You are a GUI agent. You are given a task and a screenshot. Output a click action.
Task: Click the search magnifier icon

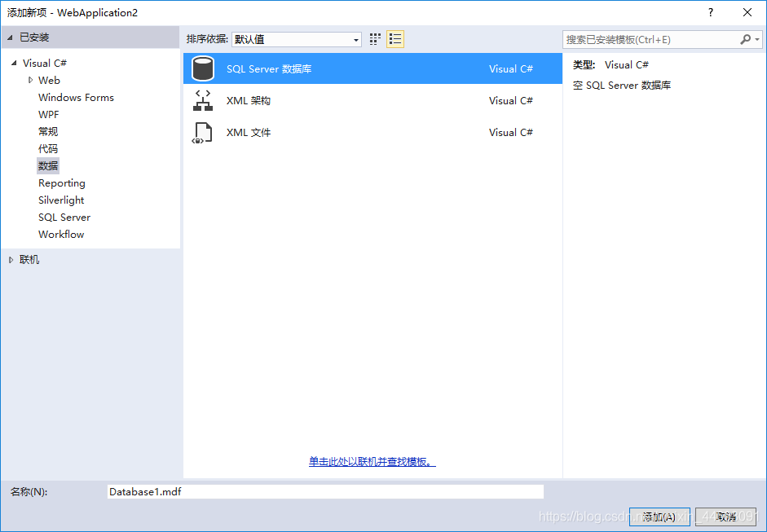point(745,39)
